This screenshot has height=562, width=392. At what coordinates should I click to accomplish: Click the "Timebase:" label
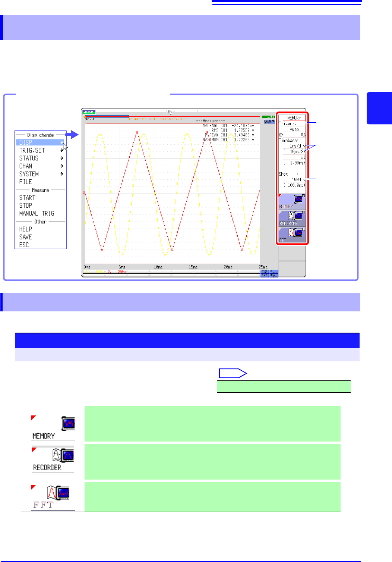click(289, 141)
